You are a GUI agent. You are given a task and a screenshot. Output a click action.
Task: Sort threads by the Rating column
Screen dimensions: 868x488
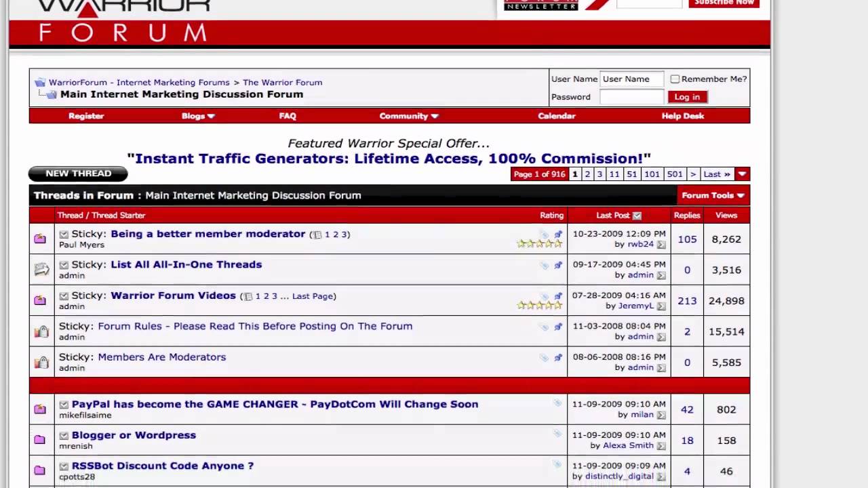(x=551, y=216)
